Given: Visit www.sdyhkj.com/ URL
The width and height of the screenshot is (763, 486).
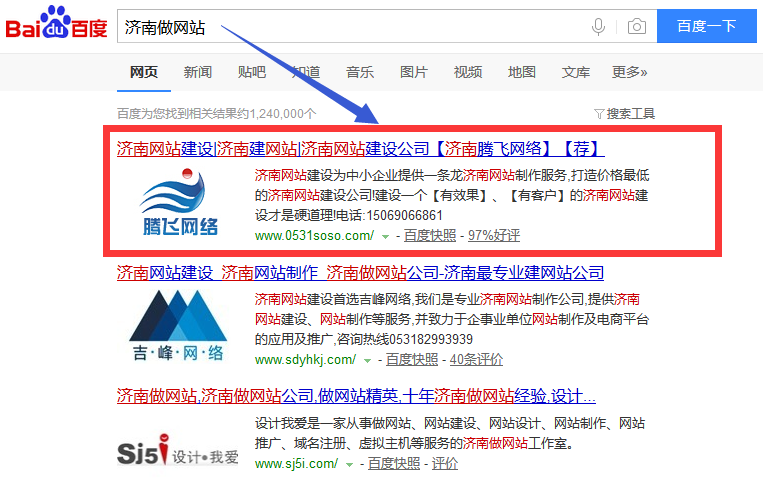Looking at the screenshot, I should click(x=306, y=360).
